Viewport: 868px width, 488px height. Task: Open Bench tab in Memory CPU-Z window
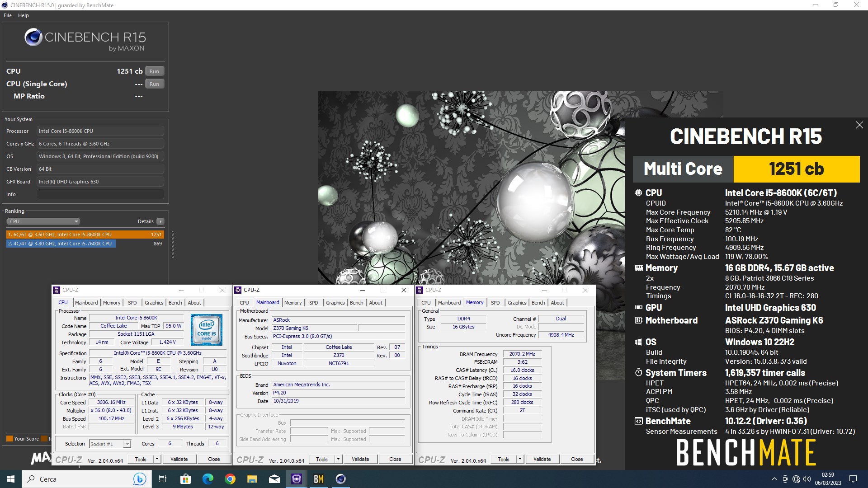coord(538,303)
